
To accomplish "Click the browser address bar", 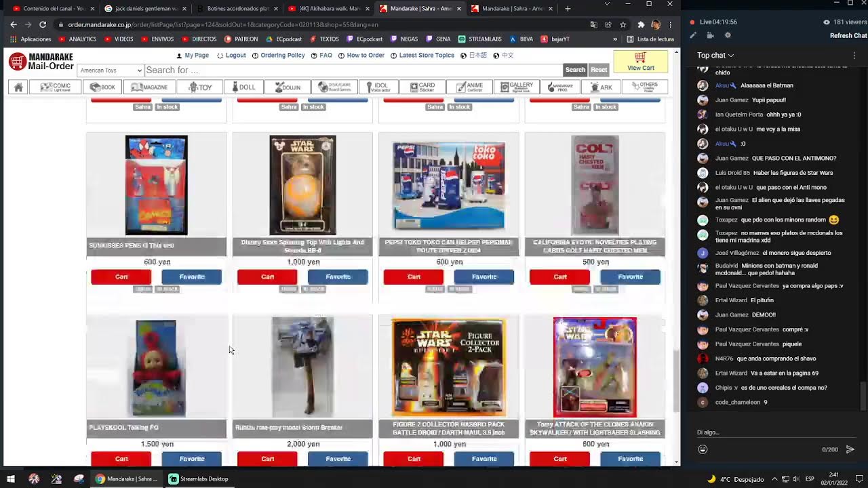I will [x=325, y=24].
